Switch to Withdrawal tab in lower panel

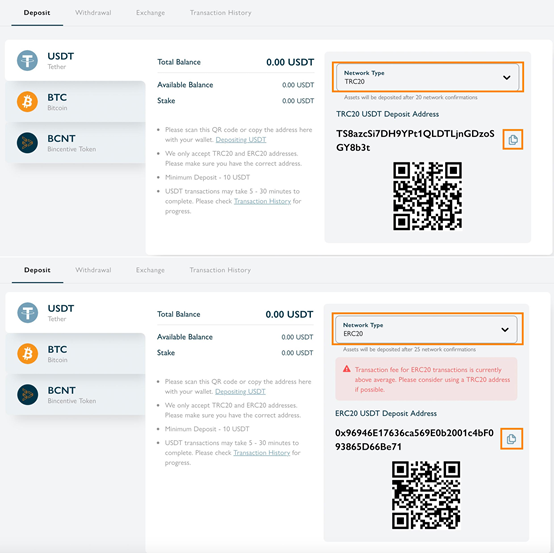click(93, 270)
